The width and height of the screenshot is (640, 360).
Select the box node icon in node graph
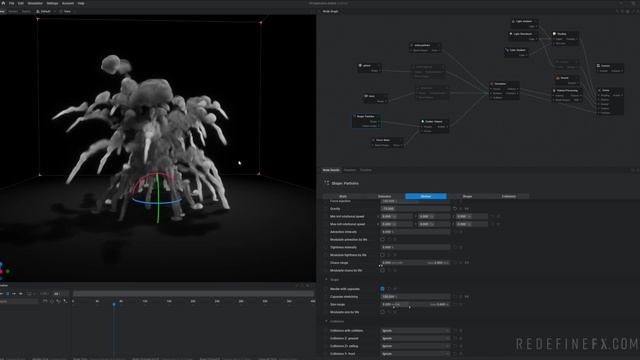coord(366,96)
